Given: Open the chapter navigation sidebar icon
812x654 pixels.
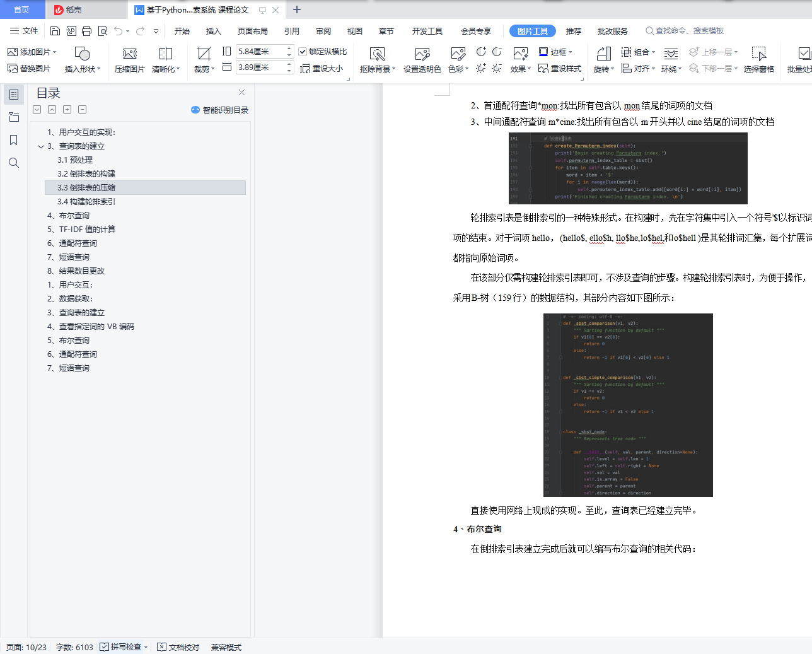Looking at the screenshot, I should click(x=14, y=117).
